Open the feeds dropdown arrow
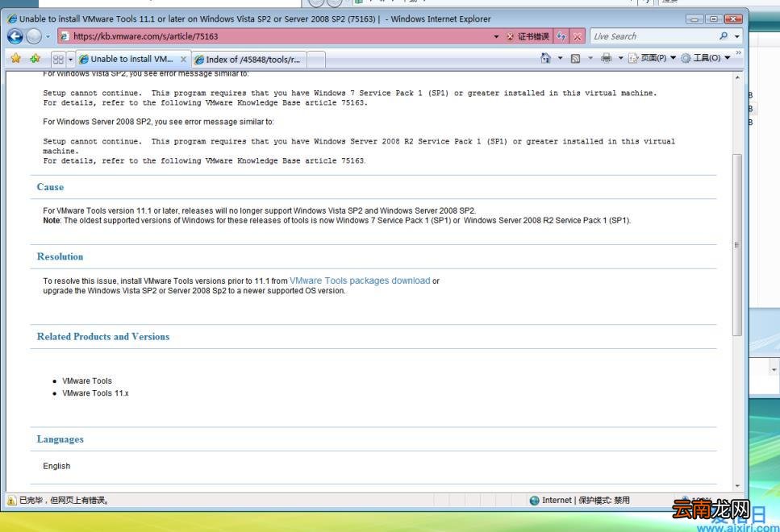 (590, 58)
